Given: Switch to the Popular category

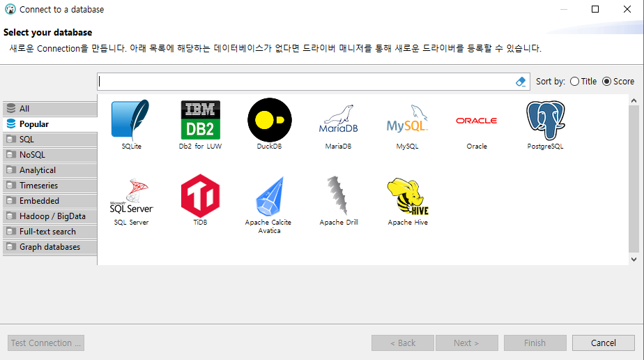Looking at the screenshot, I should [49, 124].
